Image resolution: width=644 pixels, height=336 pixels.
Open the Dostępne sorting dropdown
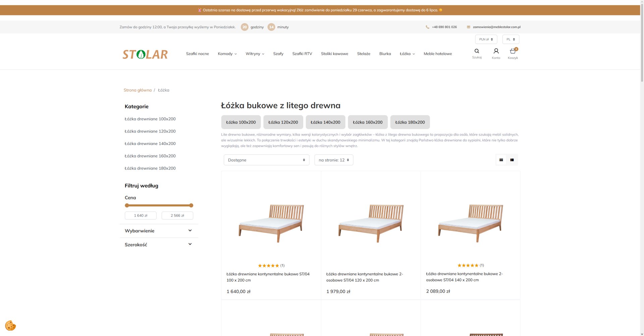point(266,160)
